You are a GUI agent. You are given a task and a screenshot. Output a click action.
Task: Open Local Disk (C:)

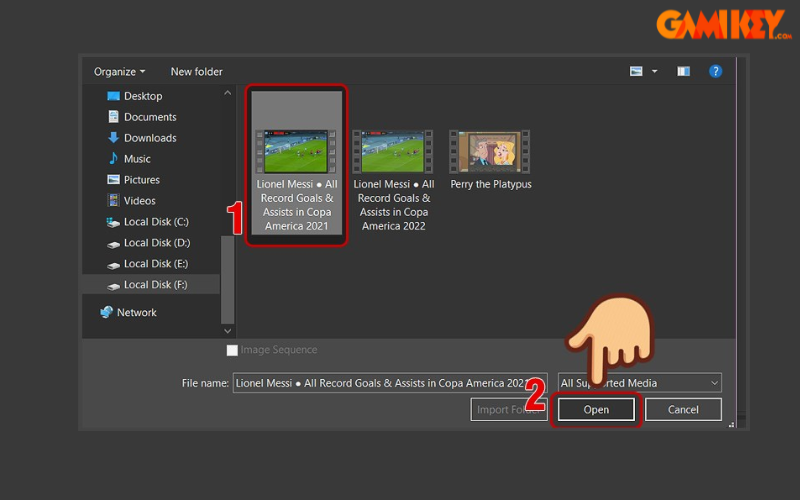[x=156, y=222]
